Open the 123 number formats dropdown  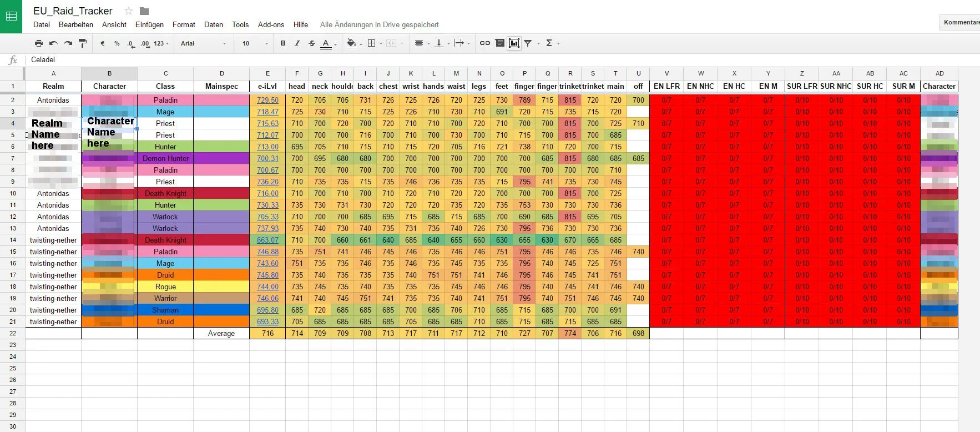(x=161, y=43)
